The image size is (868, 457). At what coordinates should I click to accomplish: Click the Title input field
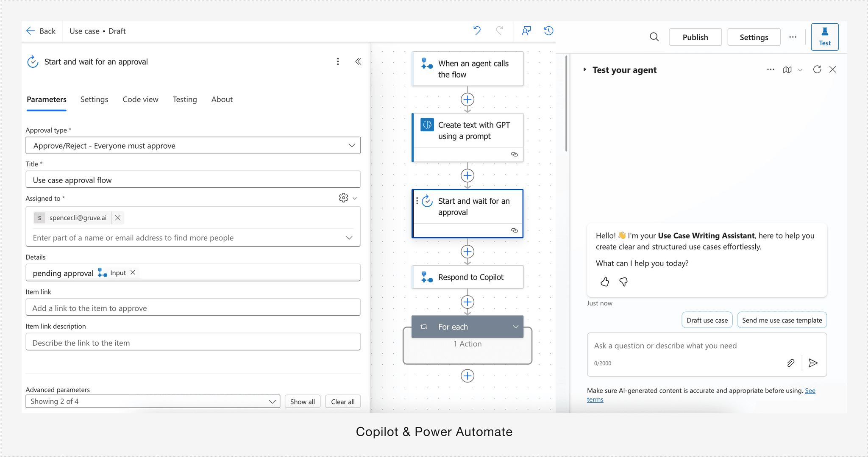pyautogui.click(x=193, y=180)
